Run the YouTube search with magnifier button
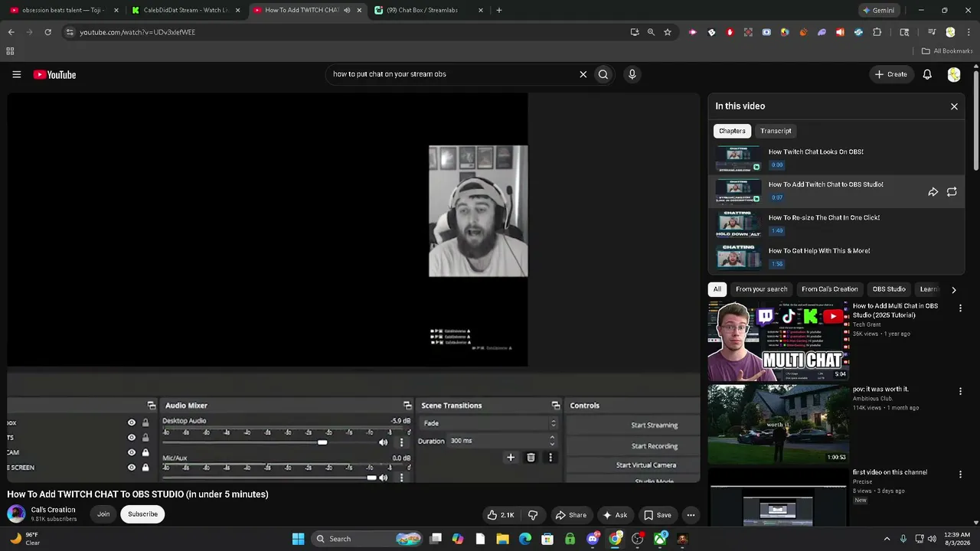Viewport: 980px width, 551px height. click(603, 74)
